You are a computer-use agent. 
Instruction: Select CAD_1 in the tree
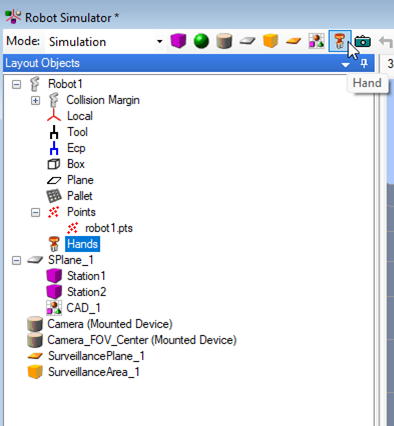coord(83,308)
